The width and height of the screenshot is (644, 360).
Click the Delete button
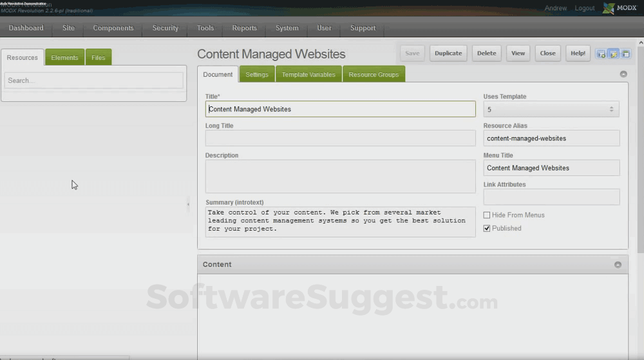coord(487,53)
